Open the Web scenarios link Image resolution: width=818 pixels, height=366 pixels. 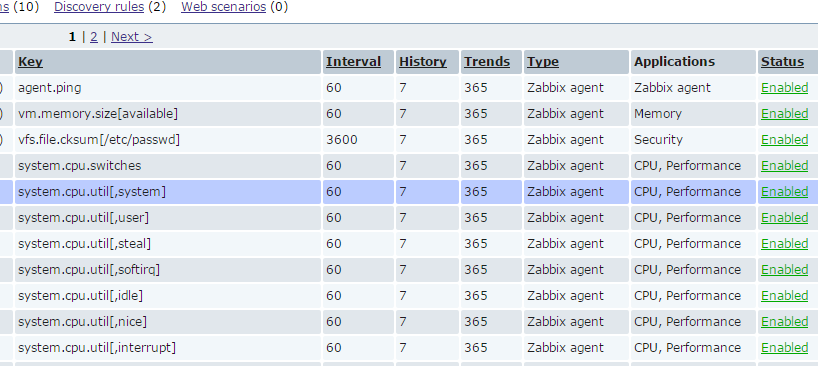click(223, 7)
